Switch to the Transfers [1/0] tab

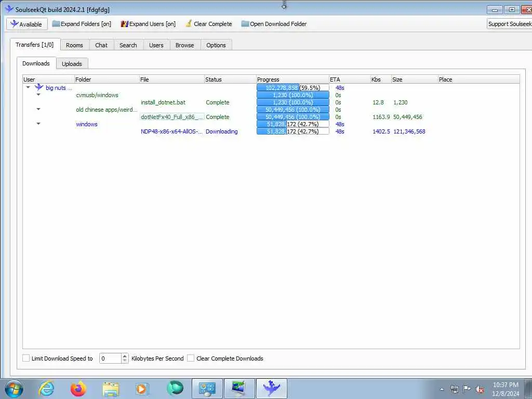35,45
